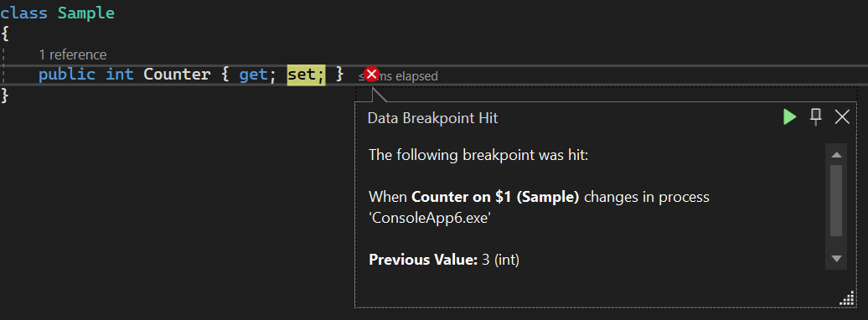Viewport: 868px width, 320px height.
Task: Click the "int" type keyword
Action: [x=120, y=75]
